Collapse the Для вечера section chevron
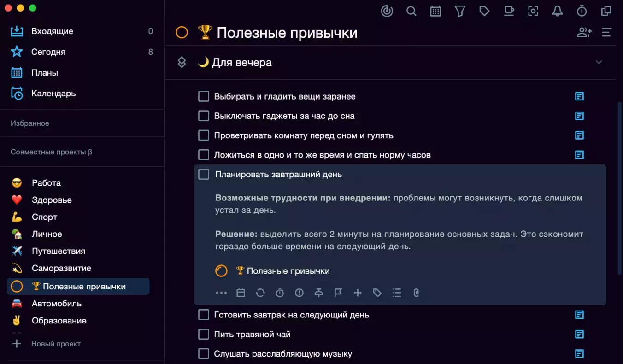Screen dimensions: 623x364 [x=599, y=62]
